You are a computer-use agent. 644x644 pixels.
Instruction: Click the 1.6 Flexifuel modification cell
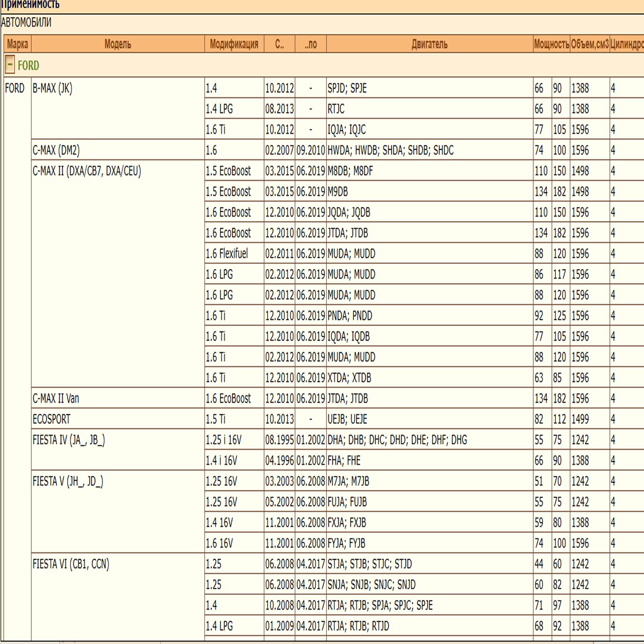pos(227,254)
